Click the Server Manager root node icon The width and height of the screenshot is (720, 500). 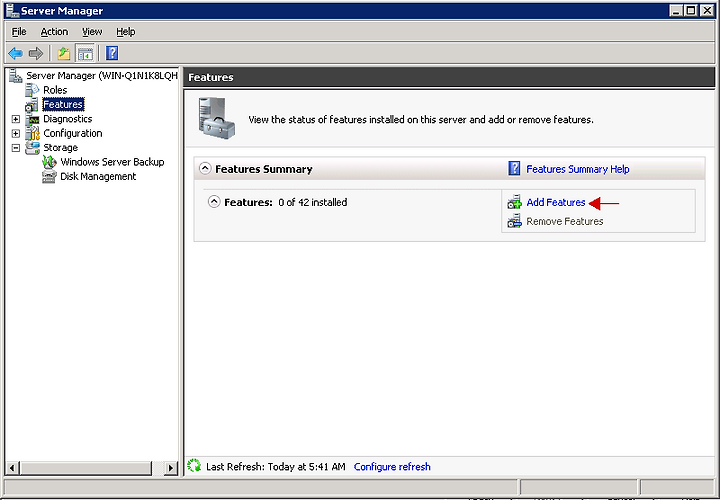(x=16, y=76)
